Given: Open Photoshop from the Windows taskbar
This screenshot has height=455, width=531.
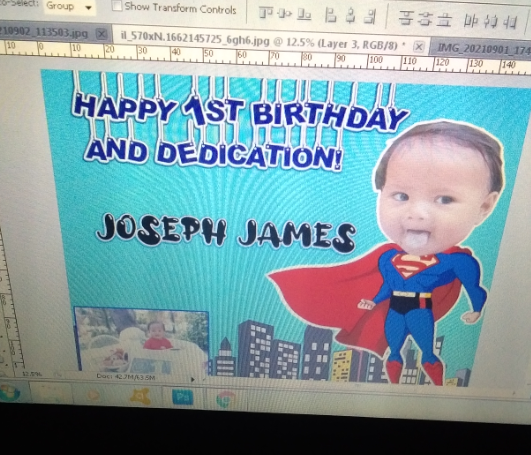Looking at the screenshot, I should (182, 396).
